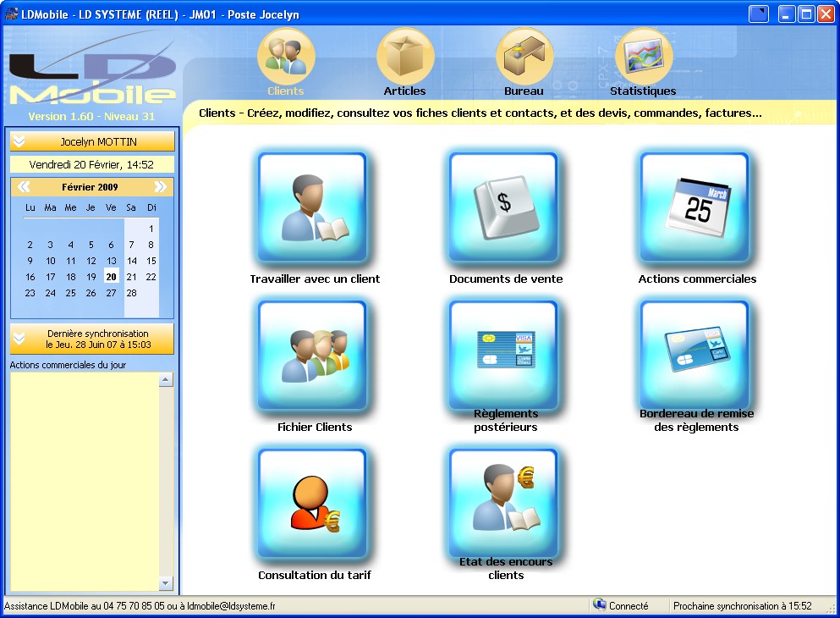Open Bordereau de remise des règlements

coord(695,355)
